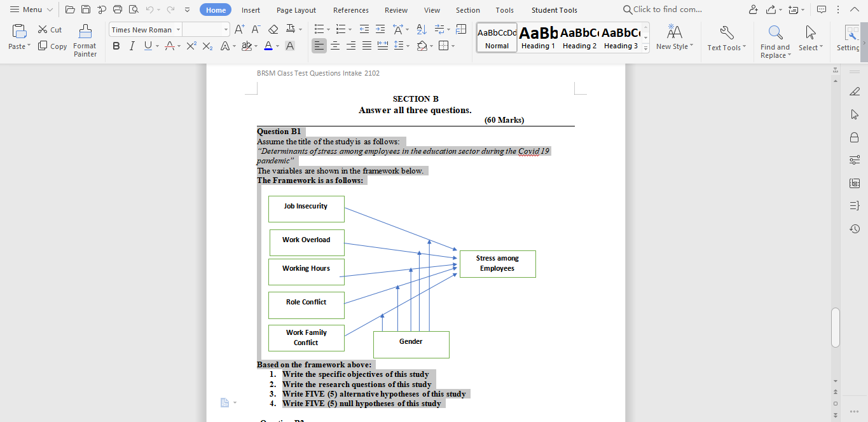Open the Review tab
Screen dimensions: 868x422
coord(396,10)
